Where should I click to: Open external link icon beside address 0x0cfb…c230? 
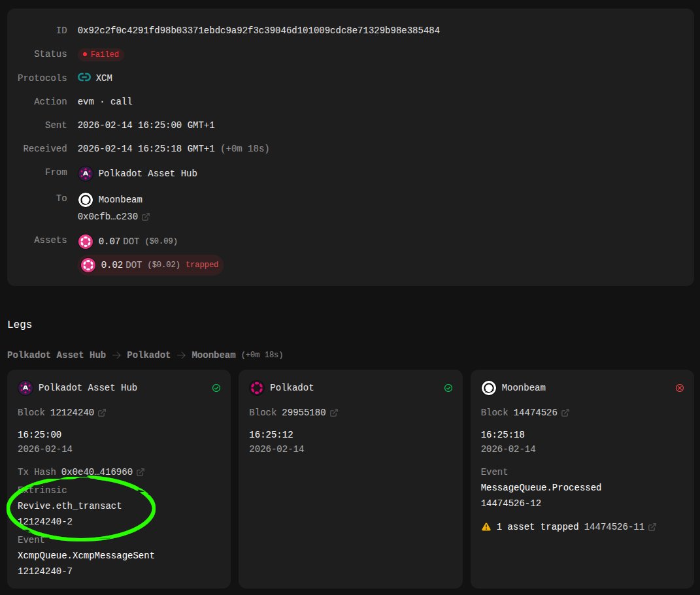146,217
